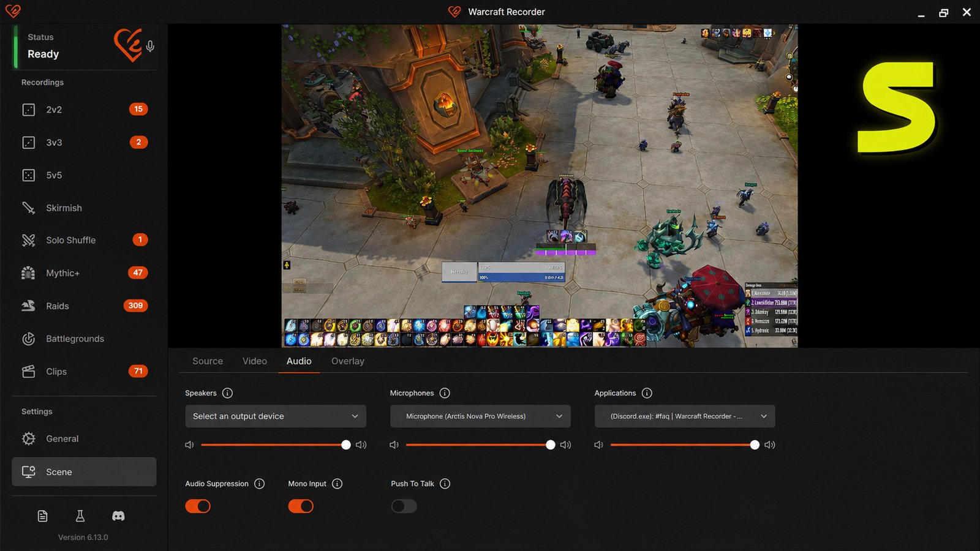
Task: Open Skirmish recordings list
Action: (84, 208)
